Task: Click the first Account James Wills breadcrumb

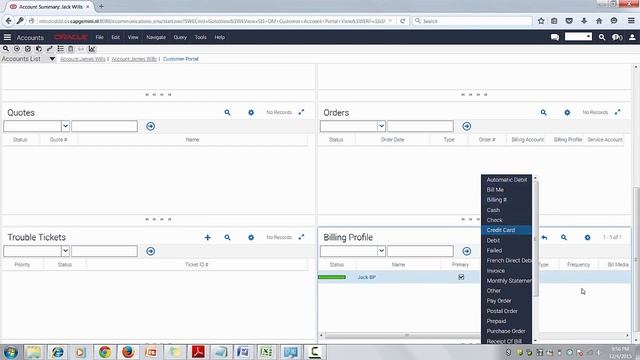Action: click(82, 59)
